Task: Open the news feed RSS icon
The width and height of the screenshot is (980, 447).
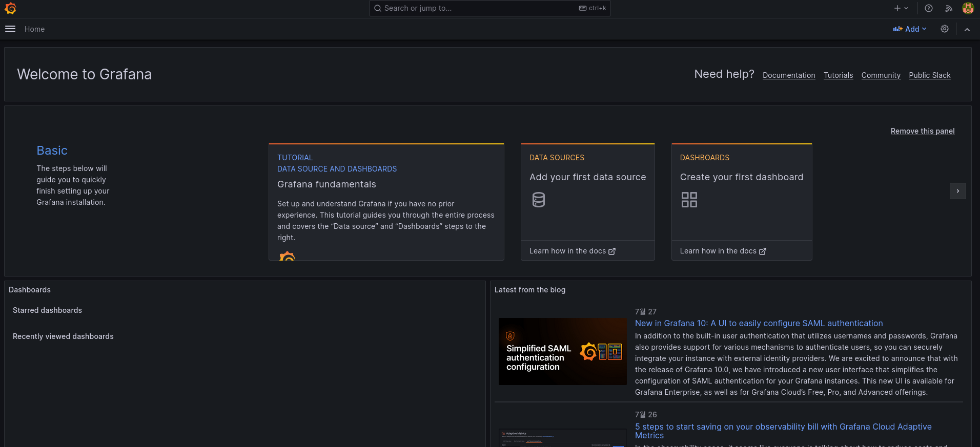Action: pos(949,8)
